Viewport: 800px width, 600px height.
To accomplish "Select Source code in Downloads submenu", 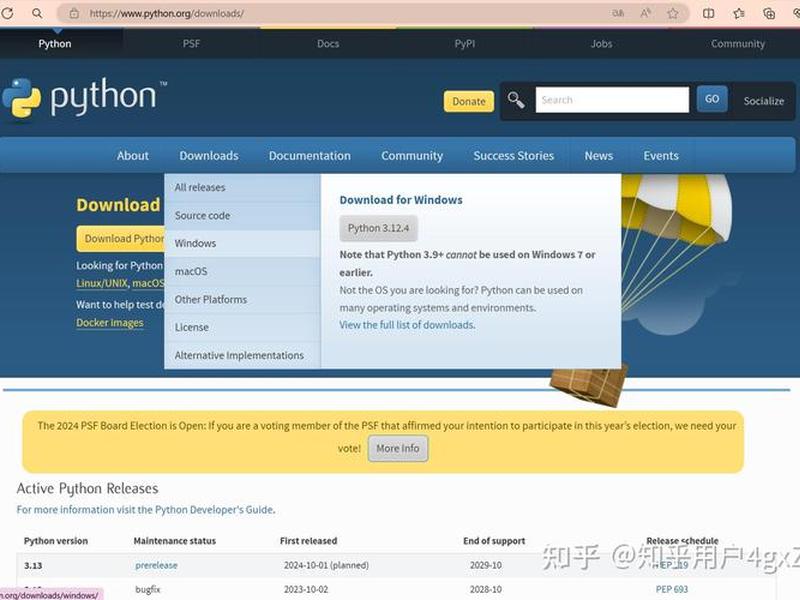I will [x=242, y=215].
